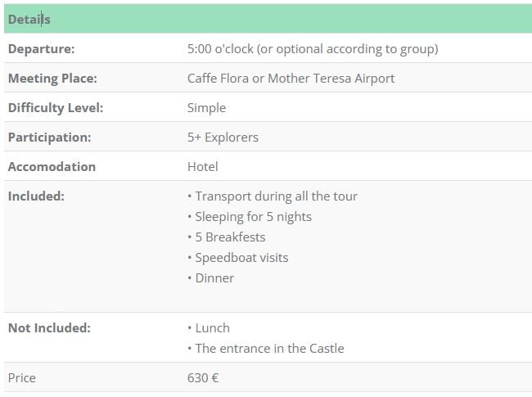The image size is (532, 397).
Task: Click the green Details header
Action: tap(268, 19)
